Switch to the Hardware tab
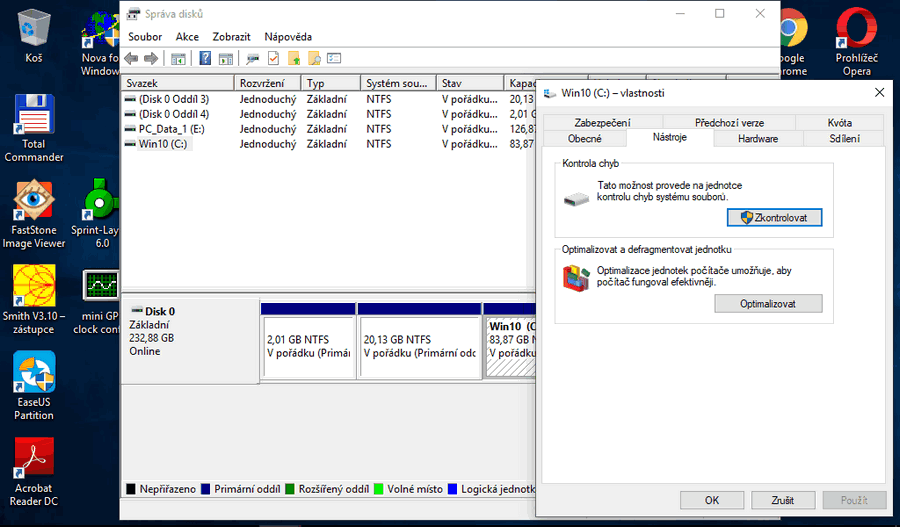Viewport: 900px width, 527px height. coord(757,139)
